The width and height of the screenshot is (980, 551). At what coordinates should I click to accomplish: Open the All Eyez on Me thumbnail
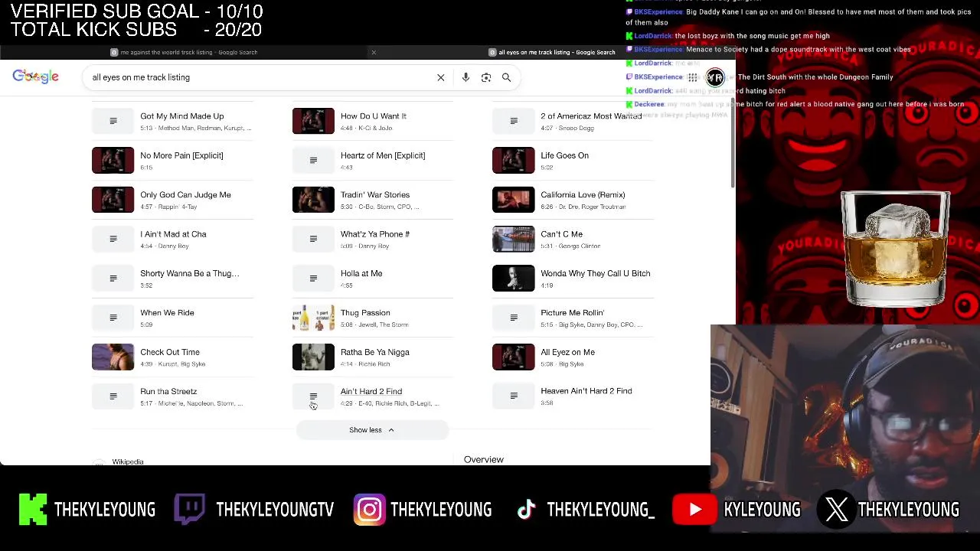coord(514,357)
